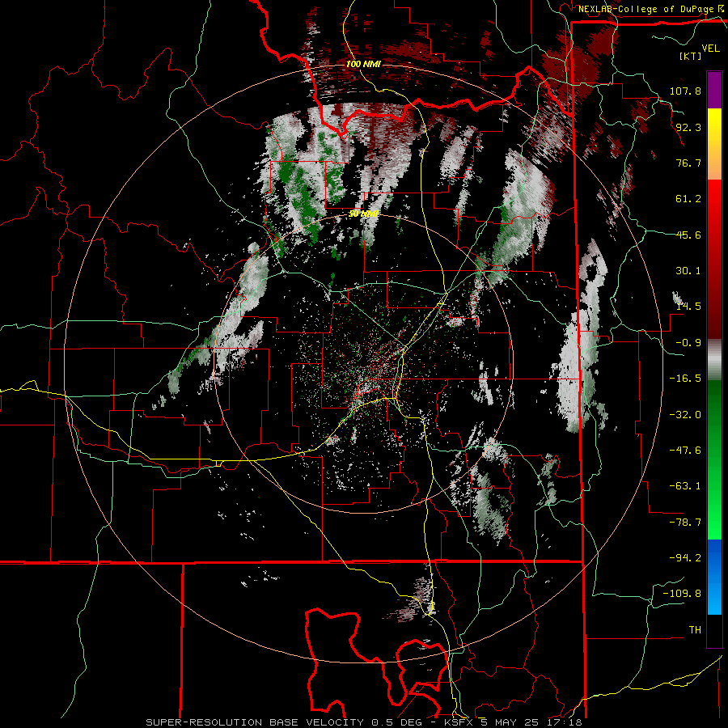Click the 61.2 velocity value
This screenshot has height=728, width=728.
click(x=688, y=199)
